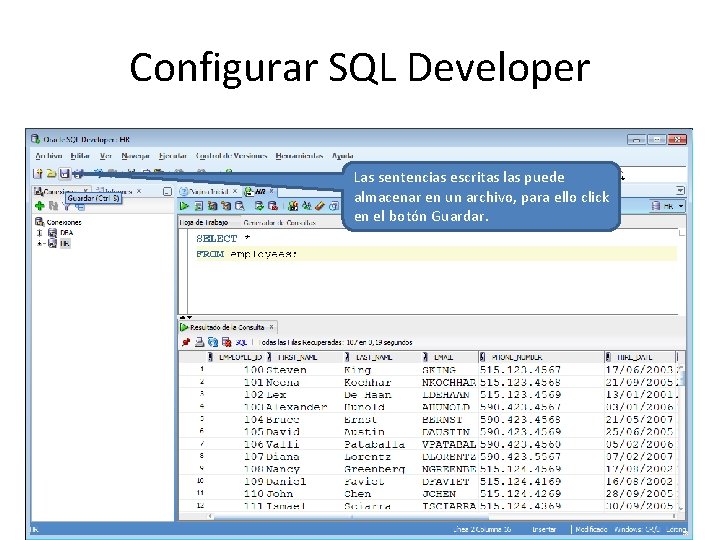Open the HR connection dropdown at right
The image size is (720, 540).
tap(681, 206)
